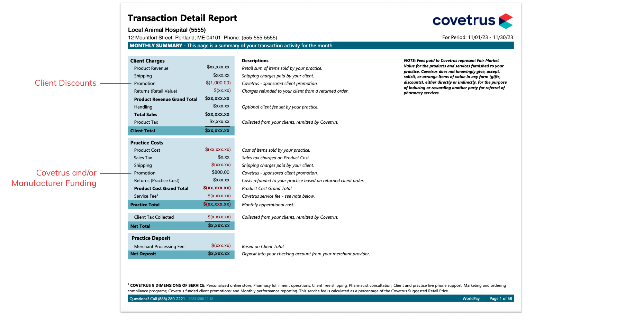The width and height of the screenshot is (644, 321).
Task: Expand the Practice Deposit section
Action: pyautogui.click(x=151, y=238)
